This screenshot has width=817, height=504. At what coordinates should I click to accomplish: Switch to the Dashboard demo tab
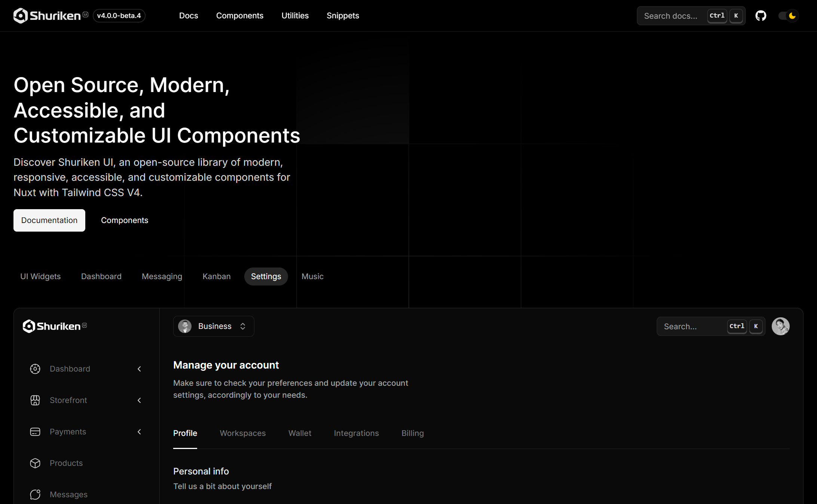click(x=101, y=277)
